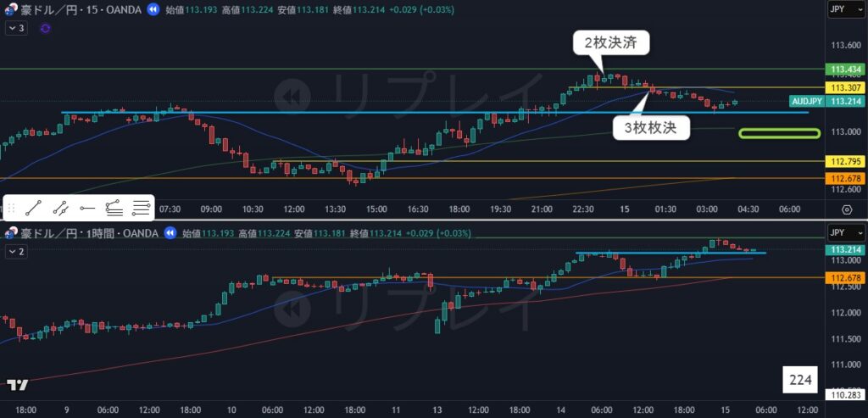
Task: Click the replay icon on the 15-minute chart
Action: (x=153, y=9)
